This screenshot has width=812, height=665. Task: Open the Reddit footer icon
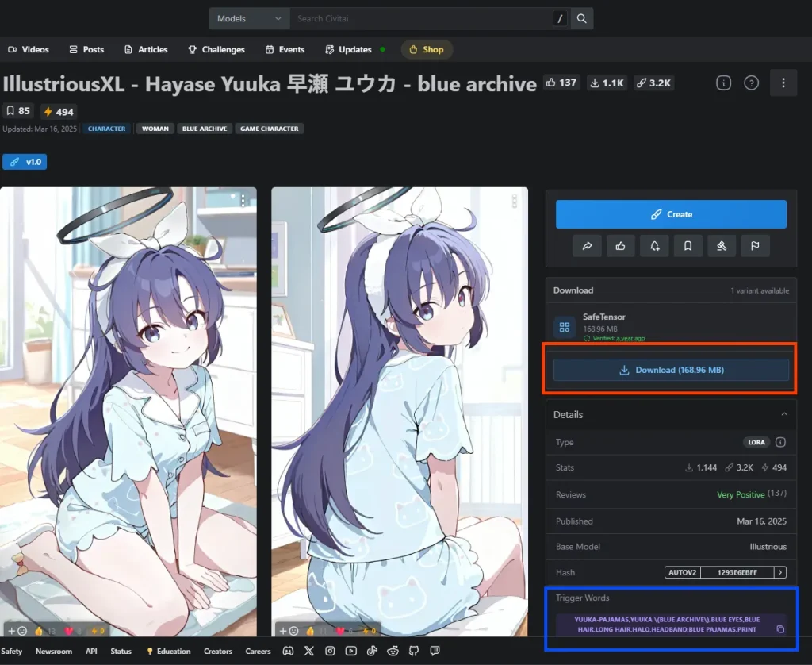[393, 651]
